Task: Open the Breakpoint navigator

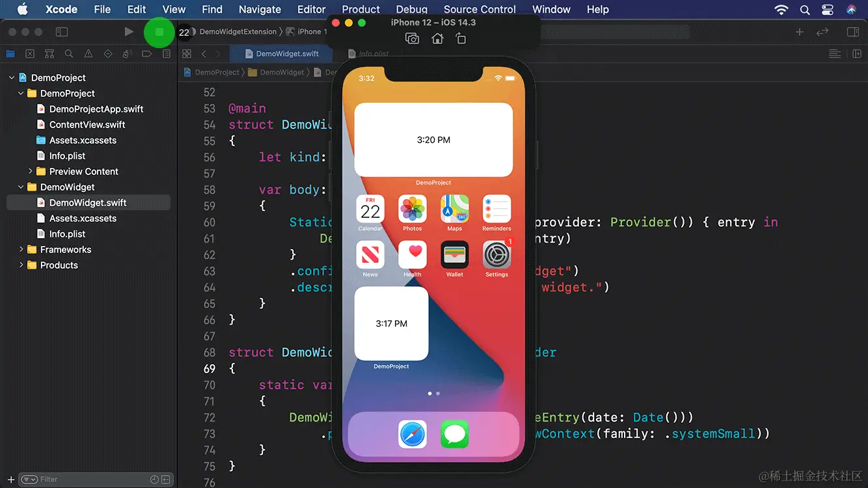Action: [147, 54]
